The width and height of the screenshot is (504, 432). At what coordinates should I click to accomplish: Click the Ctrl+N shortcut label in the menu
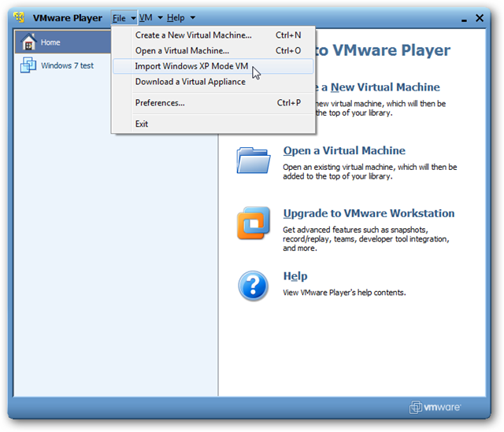pos(288,35)
